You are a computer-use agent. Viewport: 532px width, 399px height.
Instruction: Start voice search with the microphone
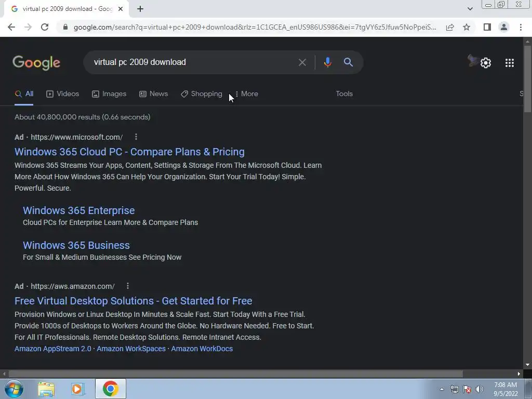[327, 62]
